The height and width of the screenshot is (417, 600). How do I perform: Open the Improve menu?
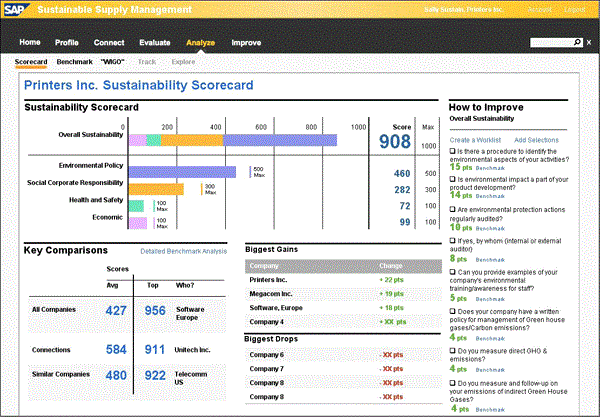click(x=246, y=43)
